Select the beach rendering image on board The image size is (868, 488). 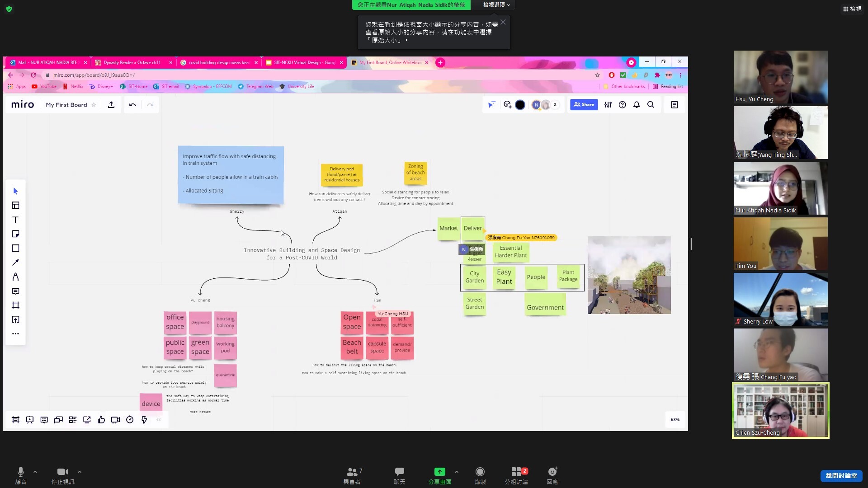click(629, 275)
